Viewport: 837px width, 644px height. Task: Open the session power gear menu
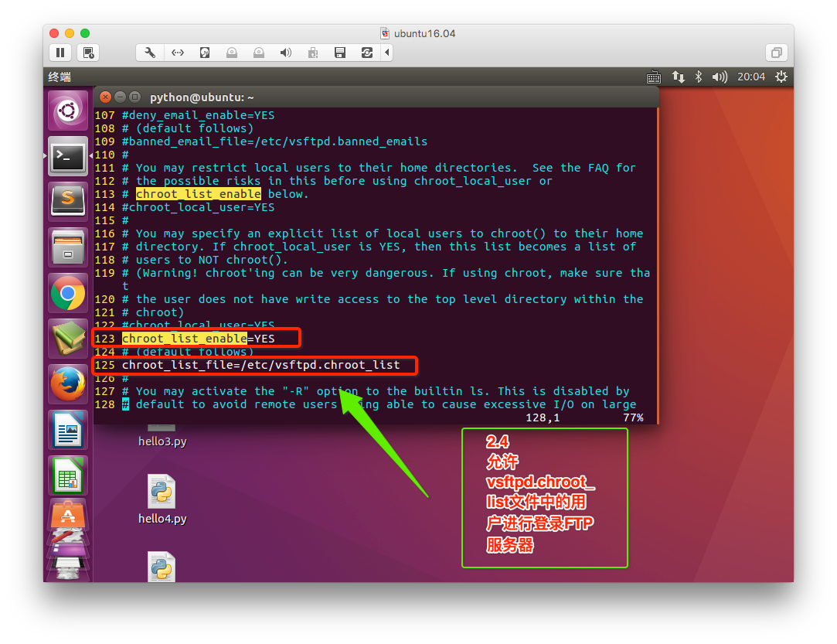pyautogui.click(x=781, y=77)
